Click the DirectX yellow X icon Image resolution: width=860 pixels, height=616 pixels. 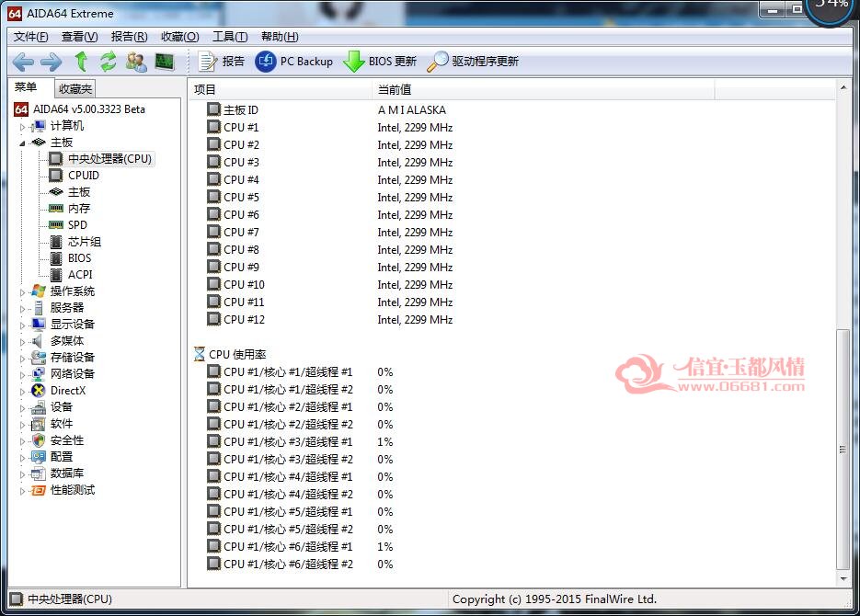[x=39, y=390]
